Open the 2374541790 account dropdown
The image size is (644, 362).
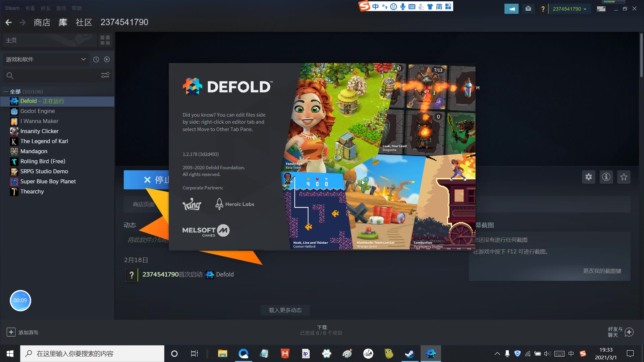[569, 9]
